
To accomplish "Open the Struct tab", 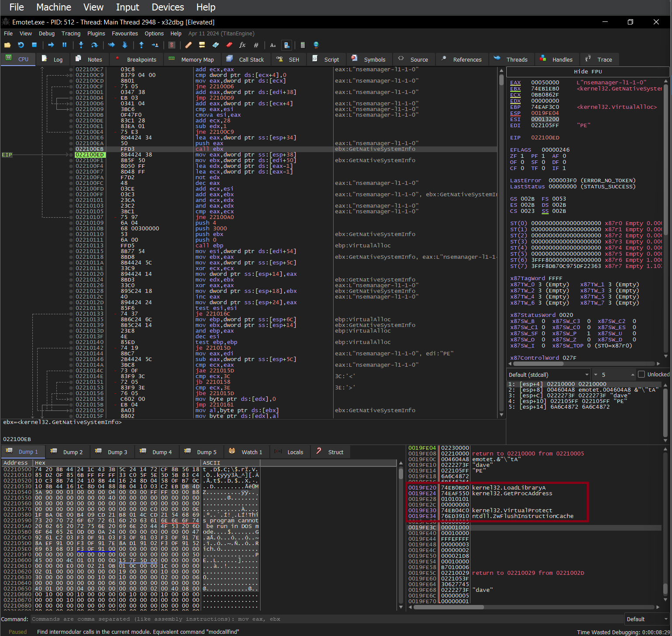I will pos(331,452).
